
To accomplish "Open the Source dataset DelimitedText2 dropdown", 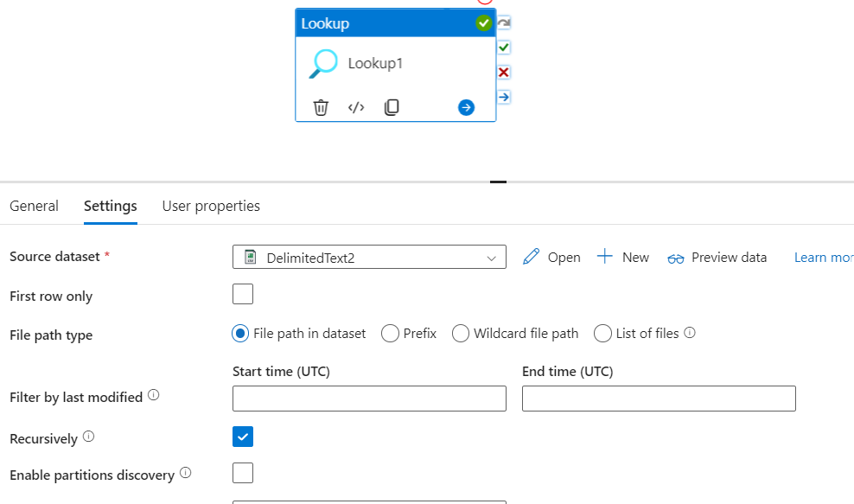I will point(369,257).
